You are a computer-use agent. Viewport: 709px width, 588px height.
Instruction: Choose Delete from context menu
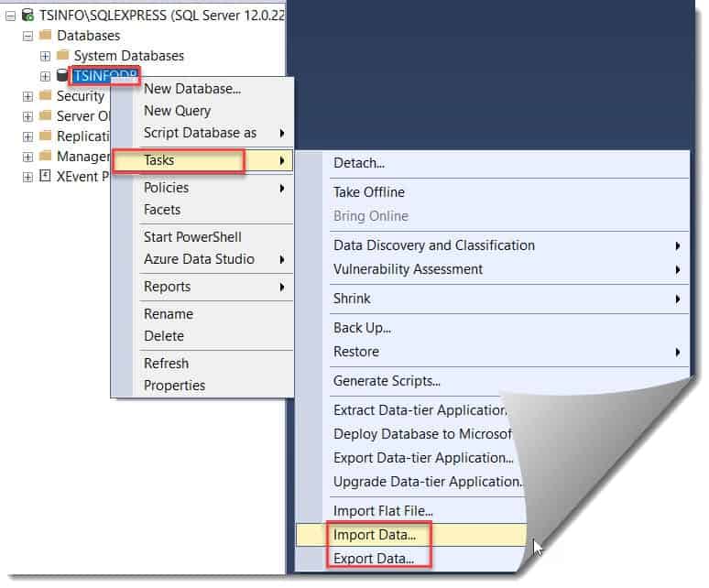[x=164, y=336]
